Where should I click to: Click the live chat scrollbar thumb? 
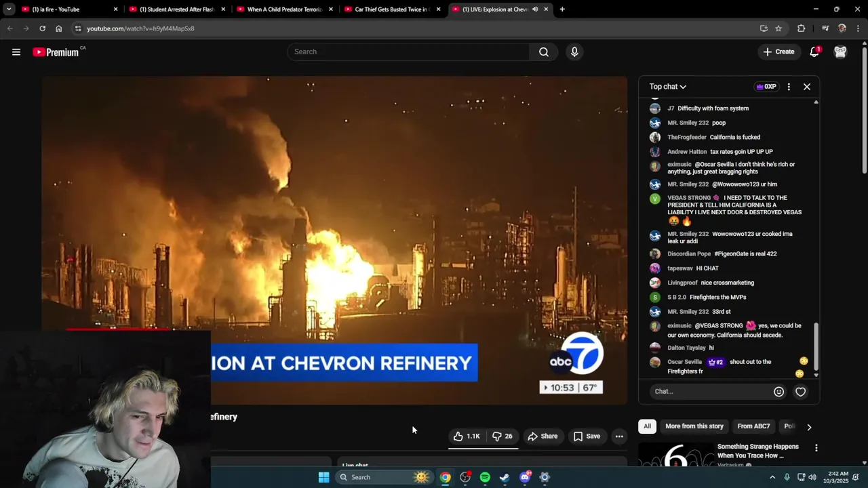coord(816,346)
